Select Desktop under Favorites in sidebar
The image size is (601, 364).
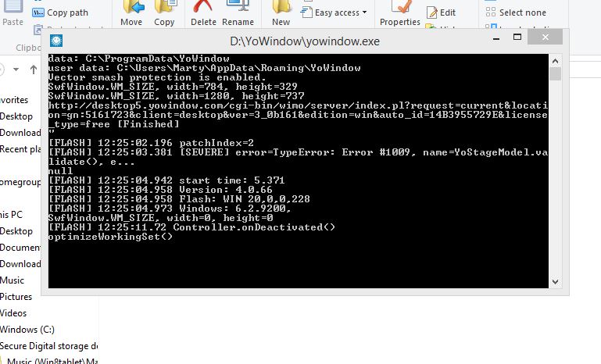pos(16,116)
